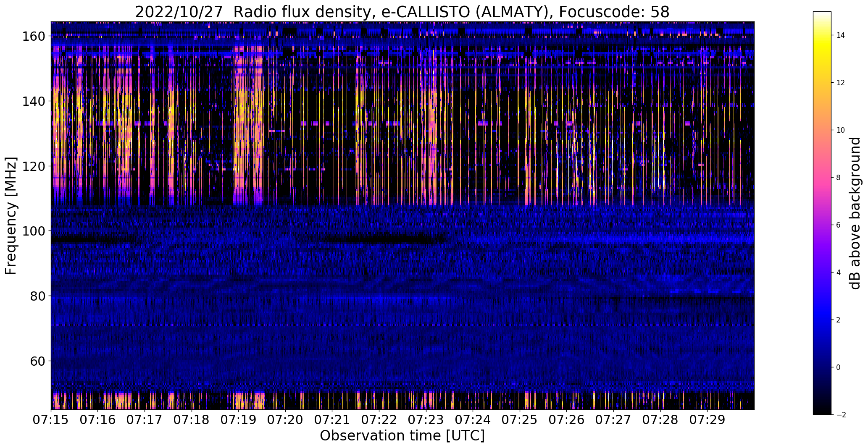The width and height of the screenshot is (868, 448).
Task: Click the colorbar tick label 0
Action: [839, 367]
